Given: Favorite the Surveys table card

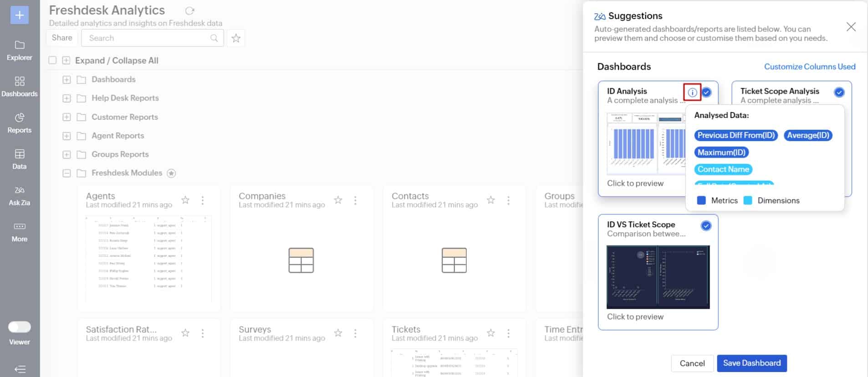Looking at the screenshot, I should tap(338, 333).
